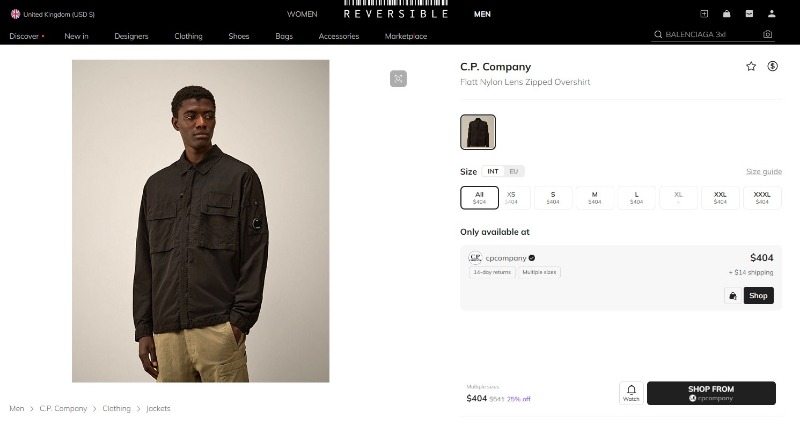Select size M option

(x=594, y=198)
